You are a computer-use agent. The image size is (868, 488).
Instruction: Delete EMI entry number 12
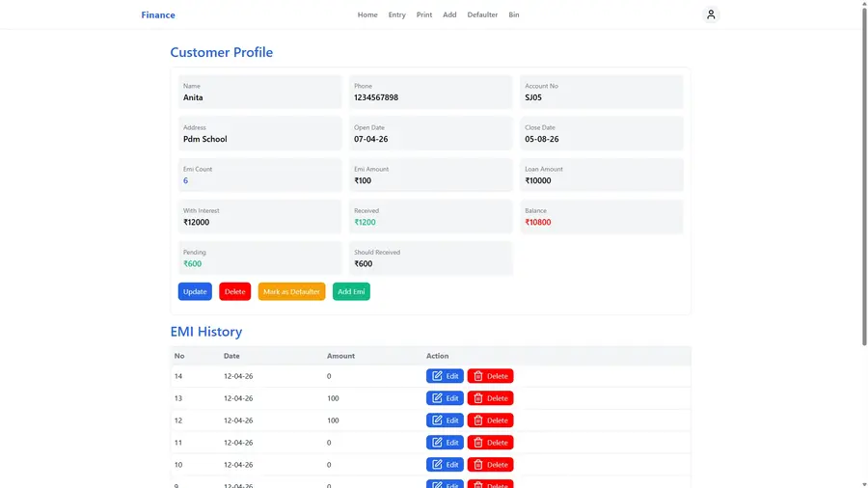coord(491,420)
